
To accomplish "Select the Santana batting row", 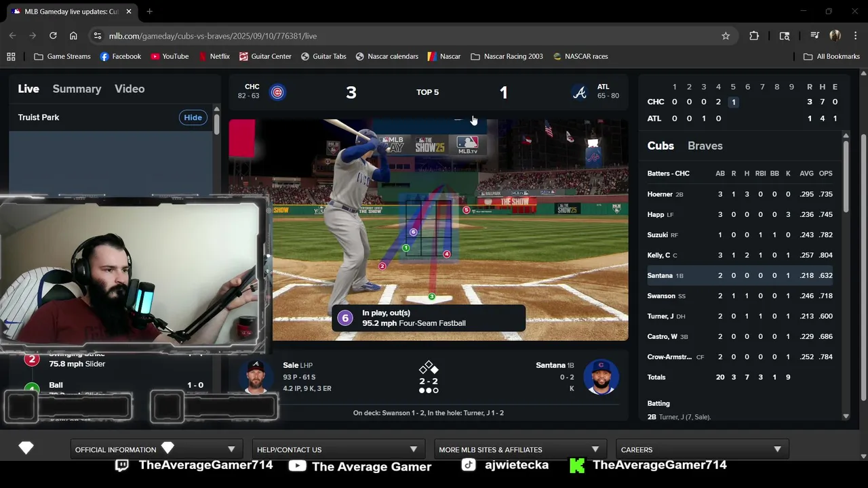I will (740, 275).
